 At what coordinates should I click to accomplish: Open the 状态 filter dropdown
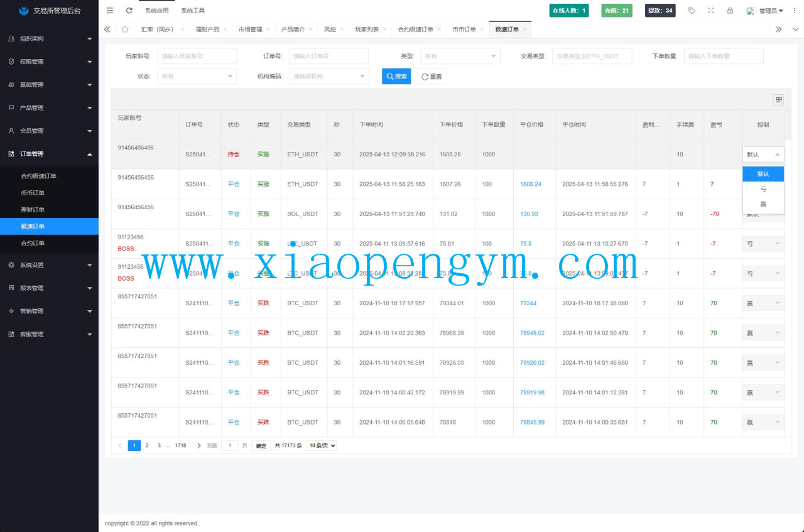click(x=197, y=76)
